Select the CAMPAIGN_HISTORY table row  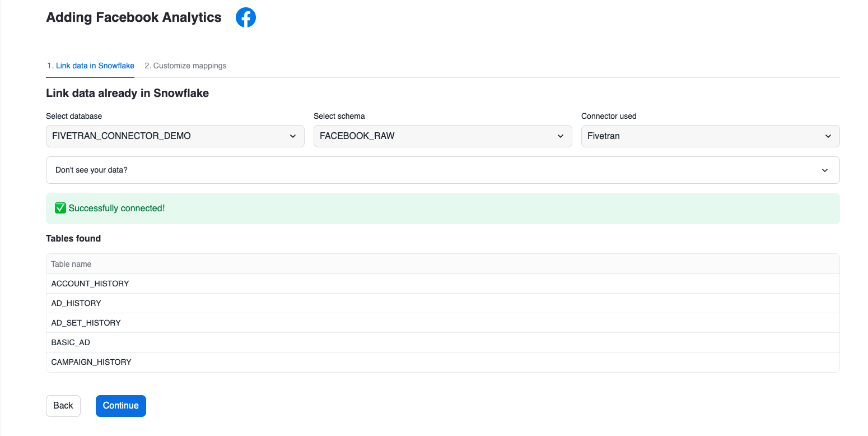click(442, 362)
